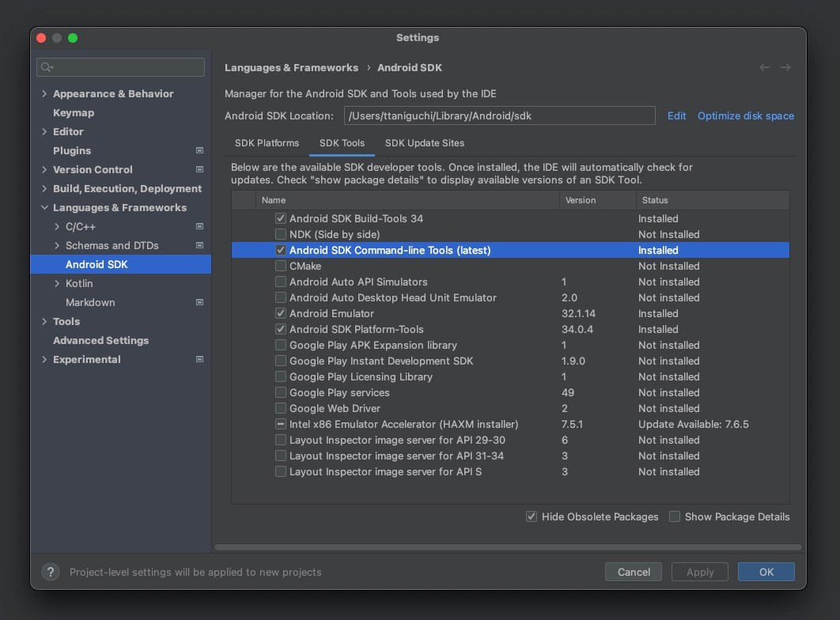Viewport: 840px width, 620px height.
Task: Click Edit link for SDK location
Action: (676, 115)
